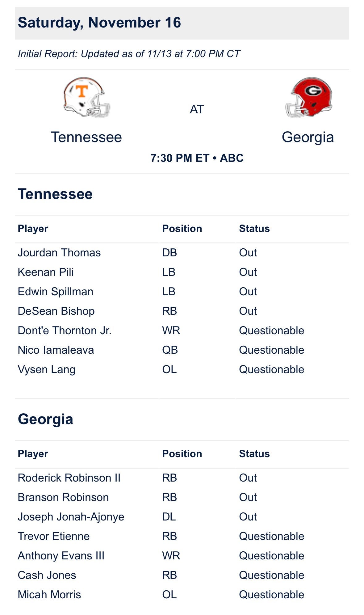Select the Trevor Etienne player name
This screenshot has height=615, width=364.
coord(54,536)
